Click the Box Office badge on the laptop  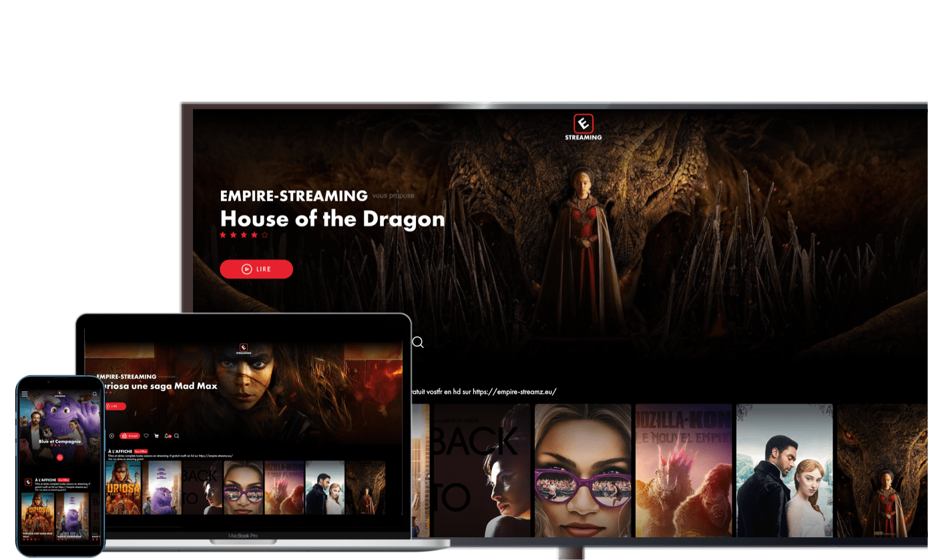click(x=141, y=451)
